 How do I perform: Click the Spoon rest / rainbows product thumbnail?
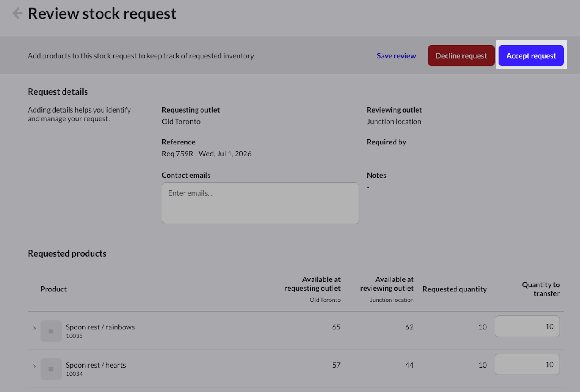pyautogui.click(x=51, y=331)
